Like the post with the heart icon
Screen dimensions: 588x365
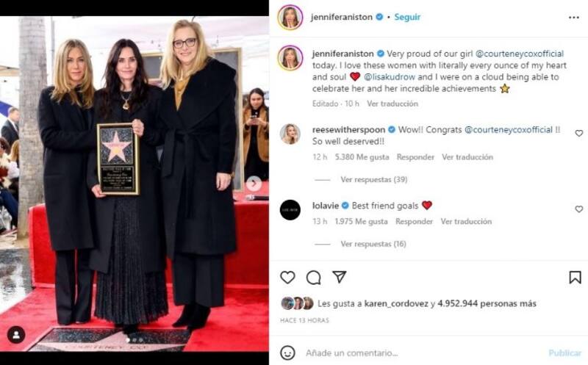pyautogui.click(x=287, y=278)
